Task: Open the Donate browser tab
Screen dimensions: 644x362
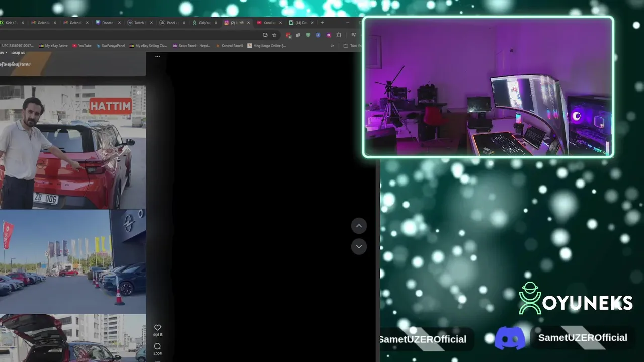Action: pyautogui.click(x=107, y=23)
